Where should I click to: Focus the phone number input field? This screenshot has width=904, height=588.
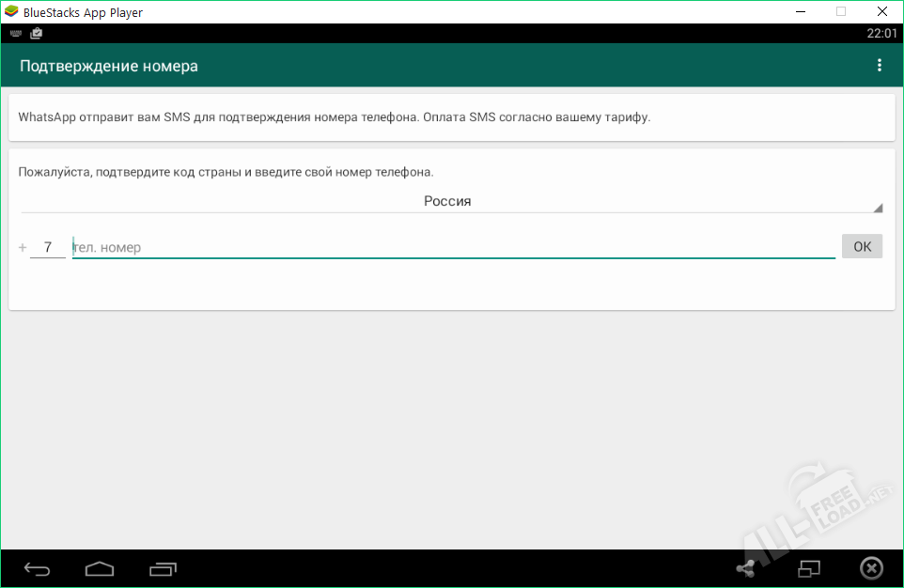tap(453, 248)
